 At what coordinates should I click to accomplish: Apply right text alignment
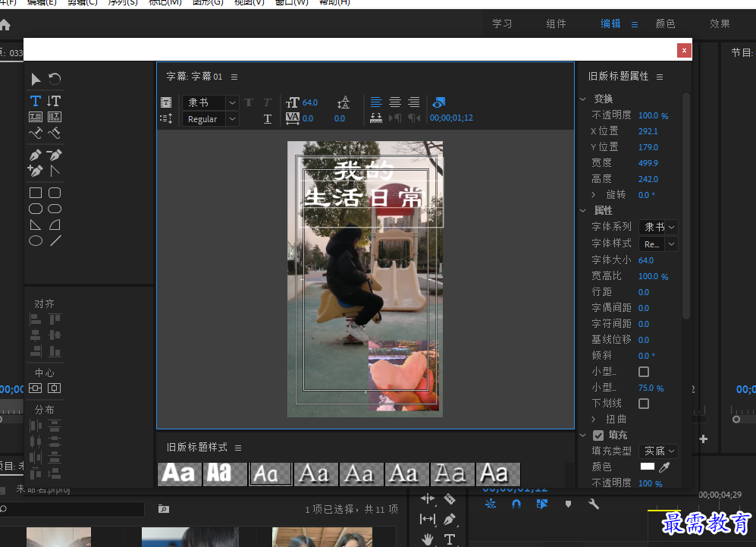click(414, 102)
